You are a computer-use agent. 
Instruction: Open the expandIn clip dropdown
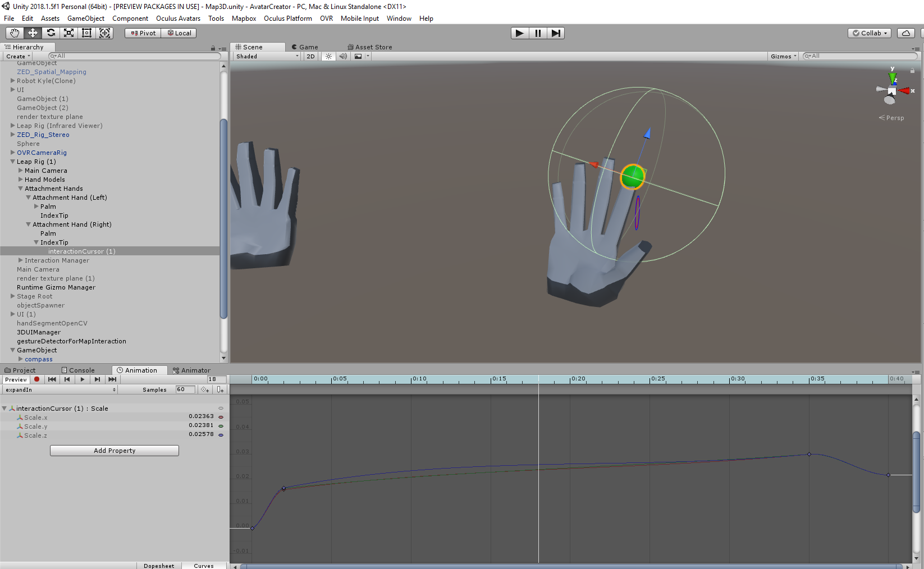click(x=60, y=389)
